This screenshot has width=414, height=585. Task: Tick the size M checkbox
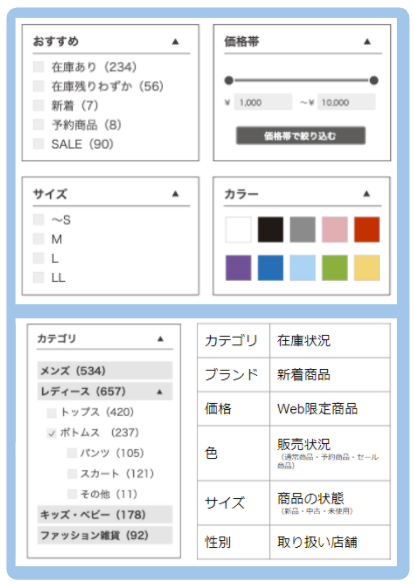coord(38,239)
